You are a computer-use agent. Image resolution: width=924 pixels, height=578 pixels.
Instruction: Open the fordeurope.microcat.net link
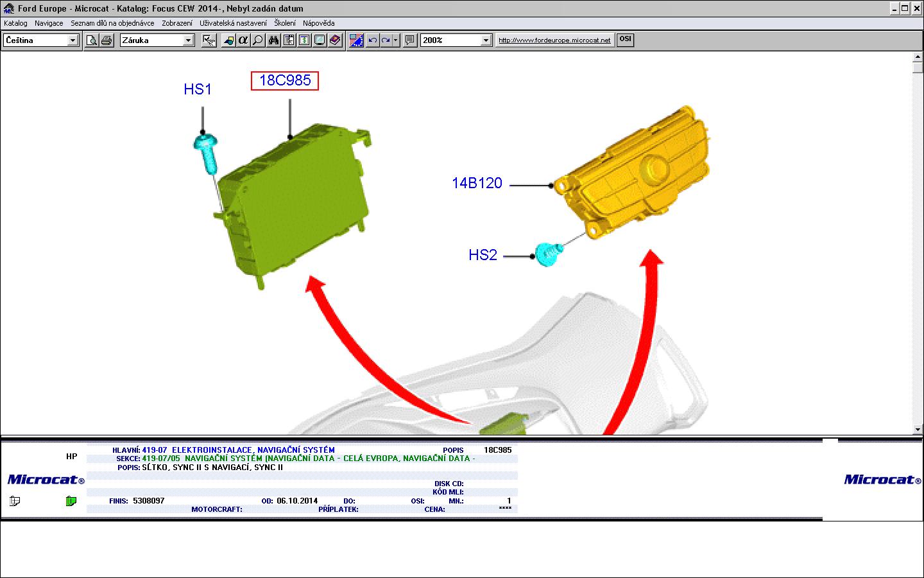(554, 40)
